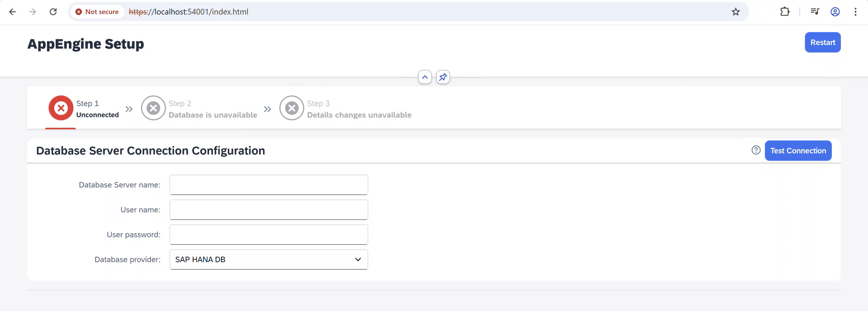This screenshot has height=311, width=868.
Task: Click the browser extensions puzzle icon
Action: pos(785,11)
